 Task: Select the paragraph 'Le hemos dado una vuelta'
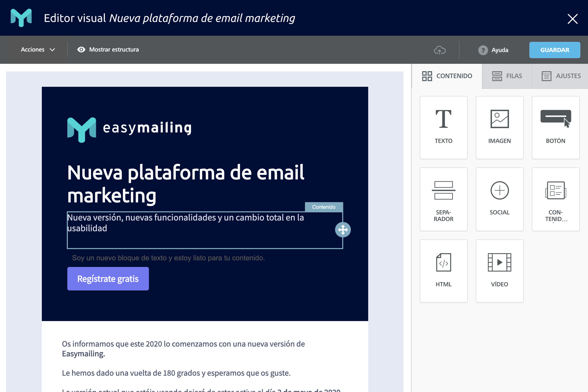pyautogui.click(x=176, y=373)
